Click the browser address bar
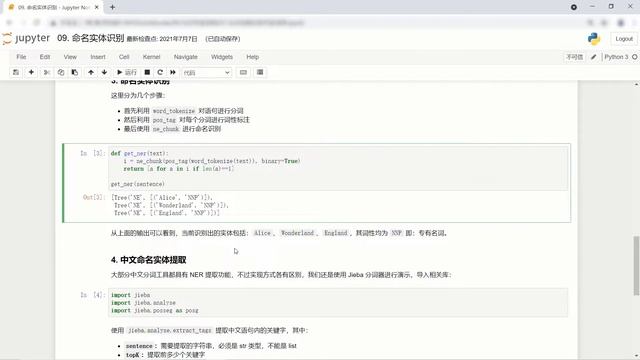Viewport: 640px width, 360px height. click(x=318, y=23)
